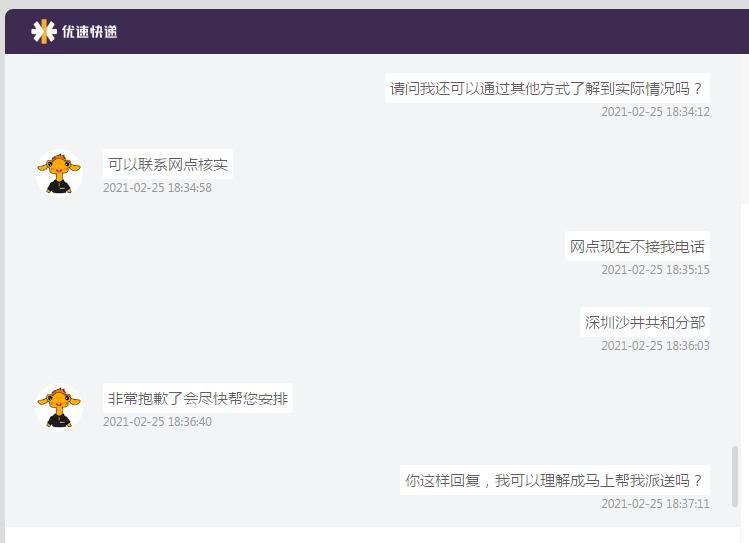Click timestamp 2021-02-25 18:37:11
This screenshot has width=749, height=543.
[x=655, y=504]
